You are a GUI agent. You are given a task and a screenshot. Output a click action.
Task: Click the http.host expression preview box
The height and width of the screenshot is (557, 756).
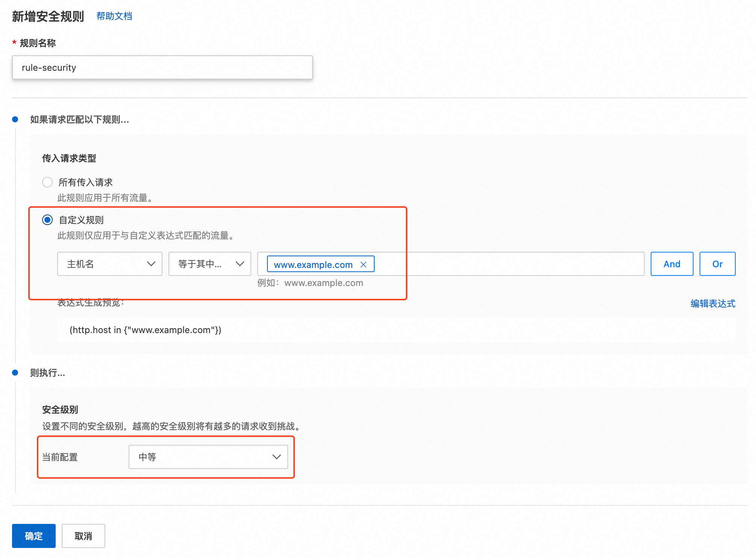pos(396,330)
